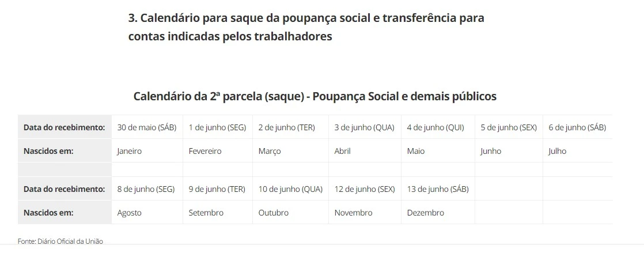Select the 'Setembro' birth month cell

coord(206,213)
